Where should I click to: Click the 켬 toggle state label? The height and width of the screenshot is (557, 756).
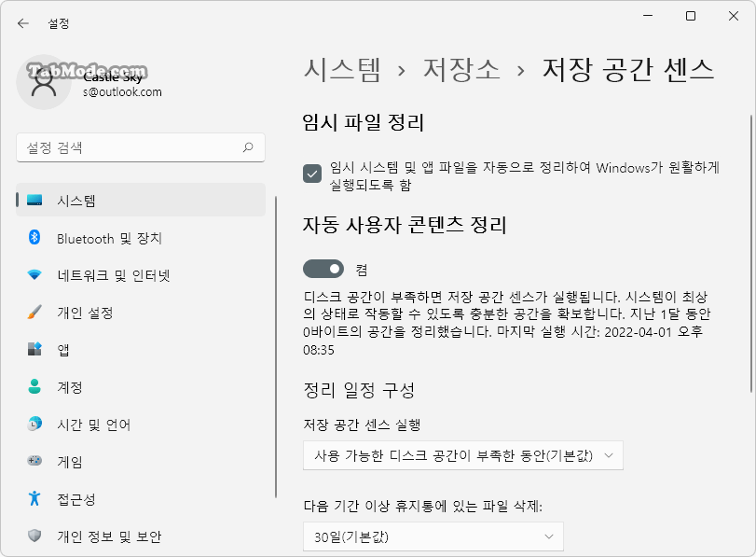(362, 270)
